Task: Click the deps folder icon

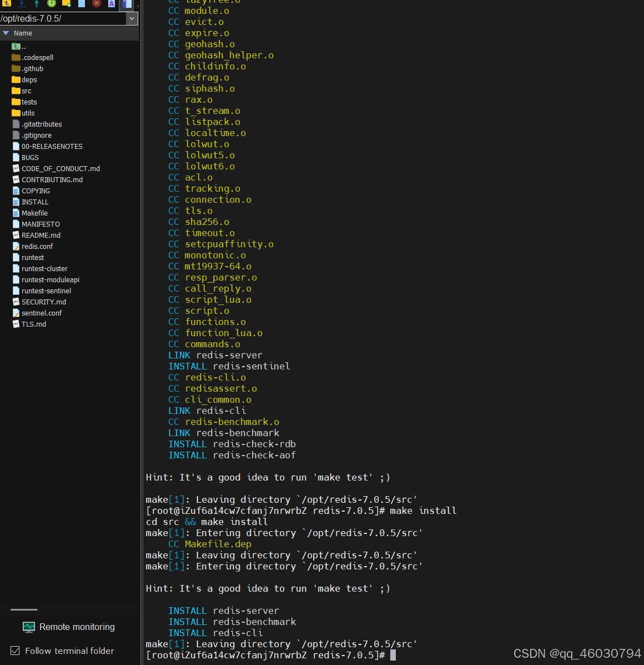Action: click(16, 80)
